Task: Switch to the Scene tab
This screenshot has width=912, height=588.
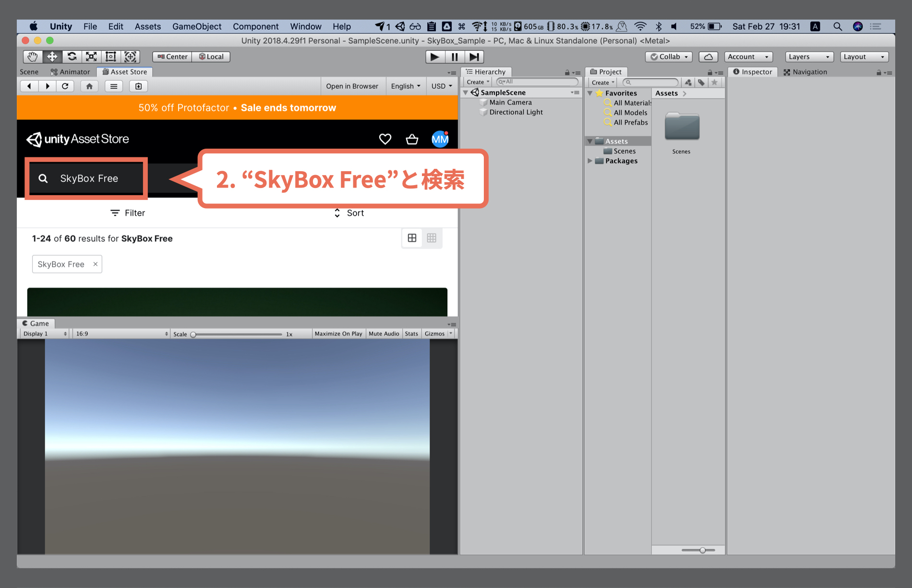Action: (29, 72)
